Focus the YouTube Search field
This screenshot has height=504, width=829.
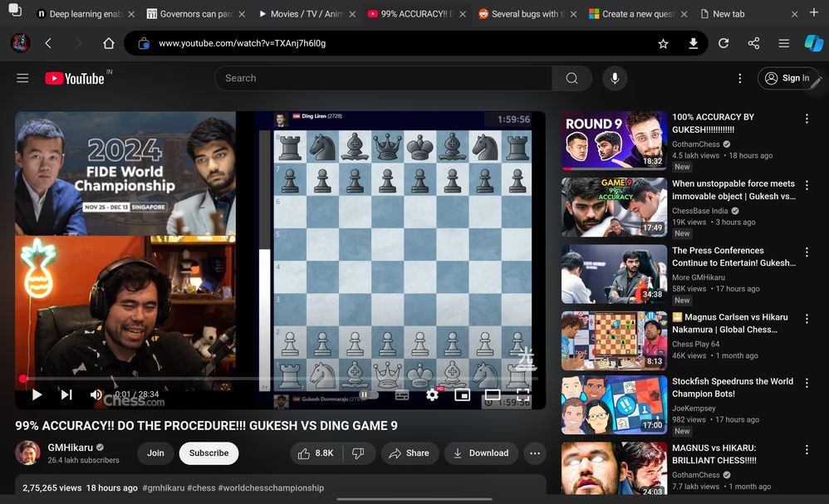(383, 78)
